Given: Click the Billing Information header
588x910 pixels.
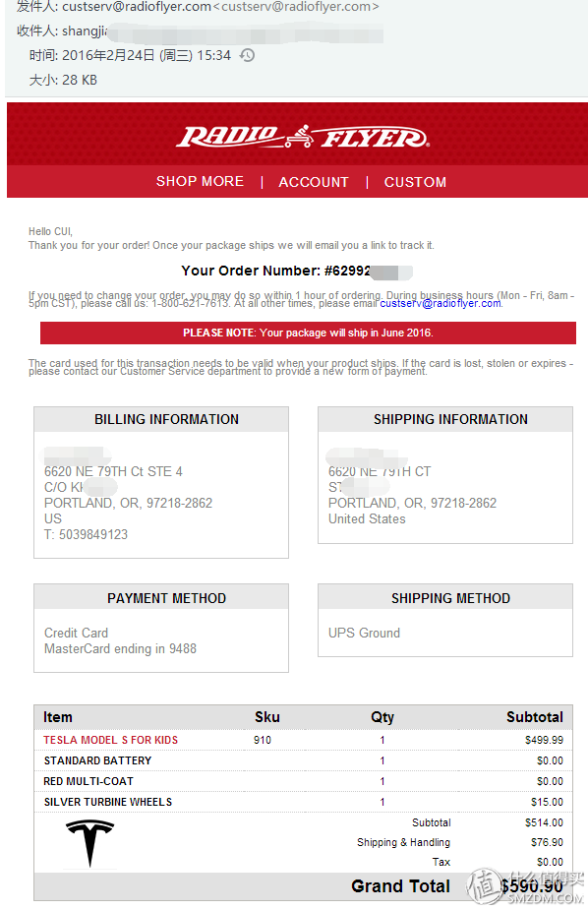Looking at the screenshot, I should [166, 419].
